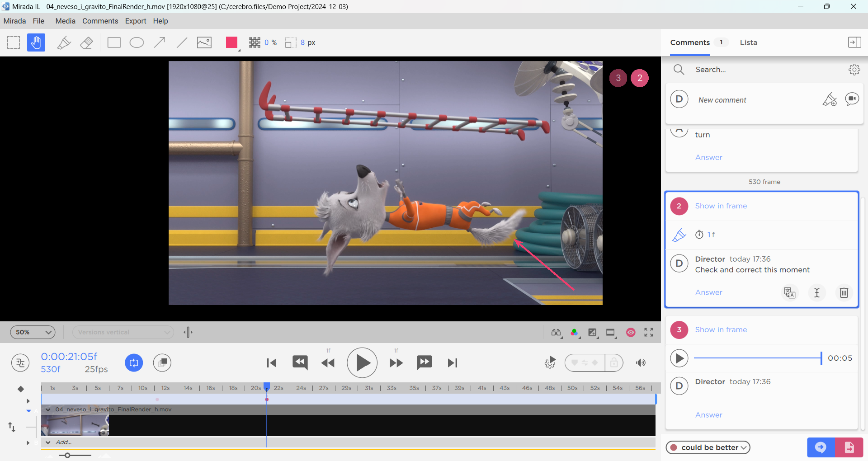
Task: Play the video
Action: point(362,362)
